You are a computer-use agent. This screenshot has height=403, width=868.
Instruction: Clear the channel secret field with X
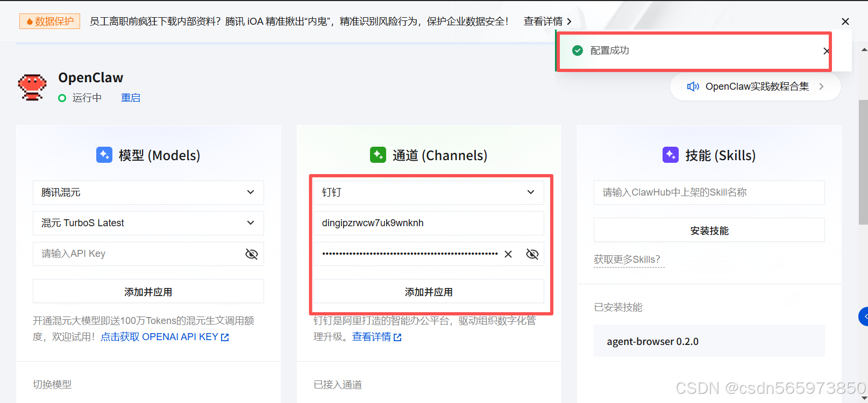tap(508, 254)
